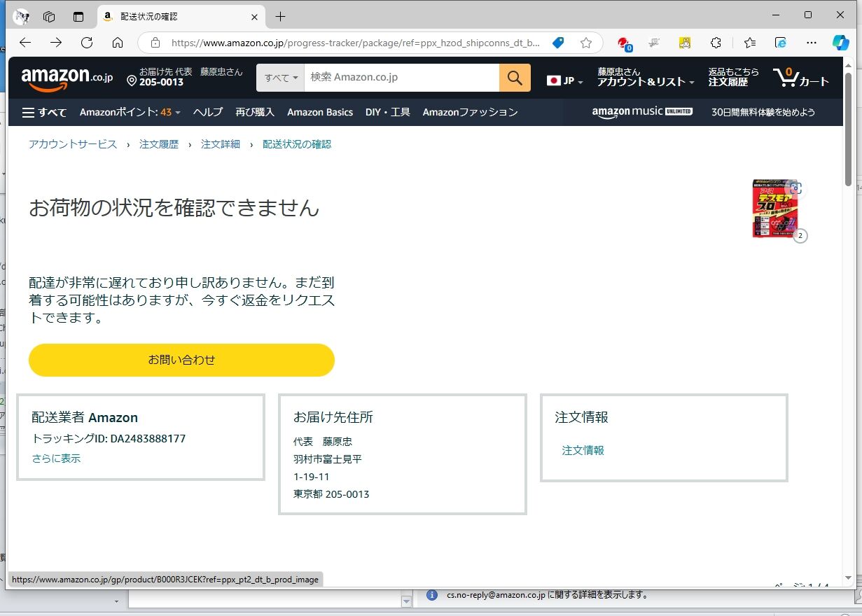Open the ヘルプ nav item
This screenshot has height=616, width=862.
point(208,112)
